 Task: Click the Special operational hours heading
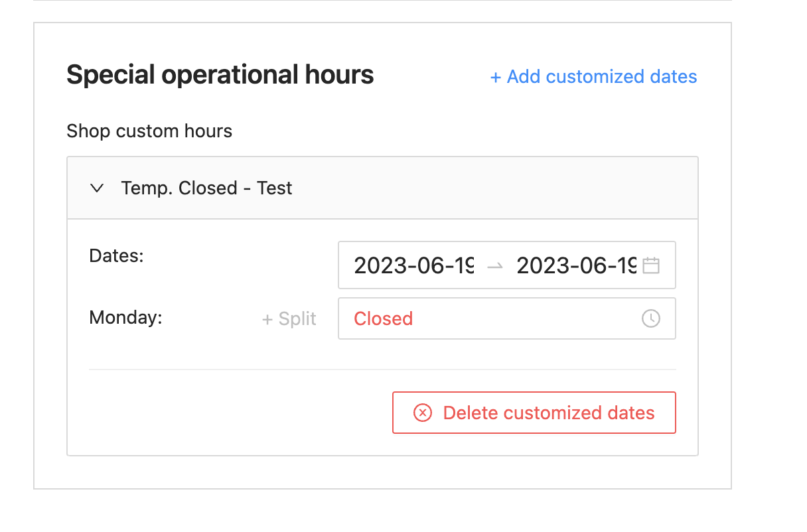pos(220,75)
